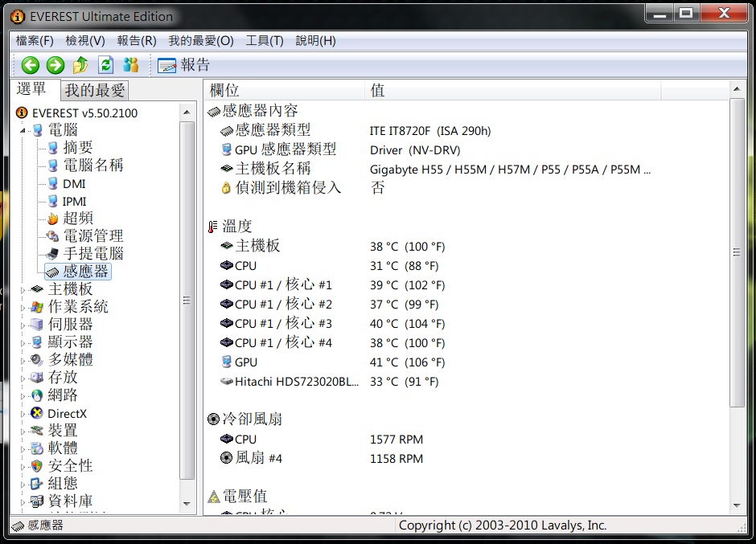This screenshot has width=756, height=544.
Task: Click the 超頻 flame icon
Action: pyautogui.click(x=52, y=219)
